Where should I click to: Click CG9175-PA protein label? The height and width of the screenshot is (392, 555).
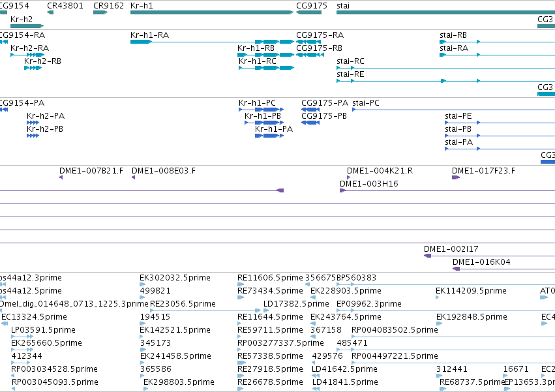point(325,103)
